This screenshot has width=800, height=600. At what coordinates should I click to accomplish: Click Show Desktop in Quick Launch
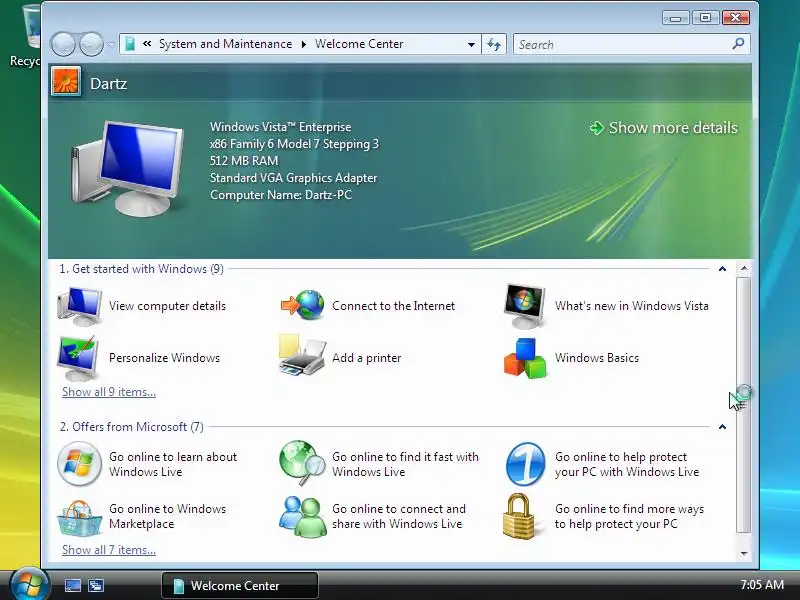(73, 585)
